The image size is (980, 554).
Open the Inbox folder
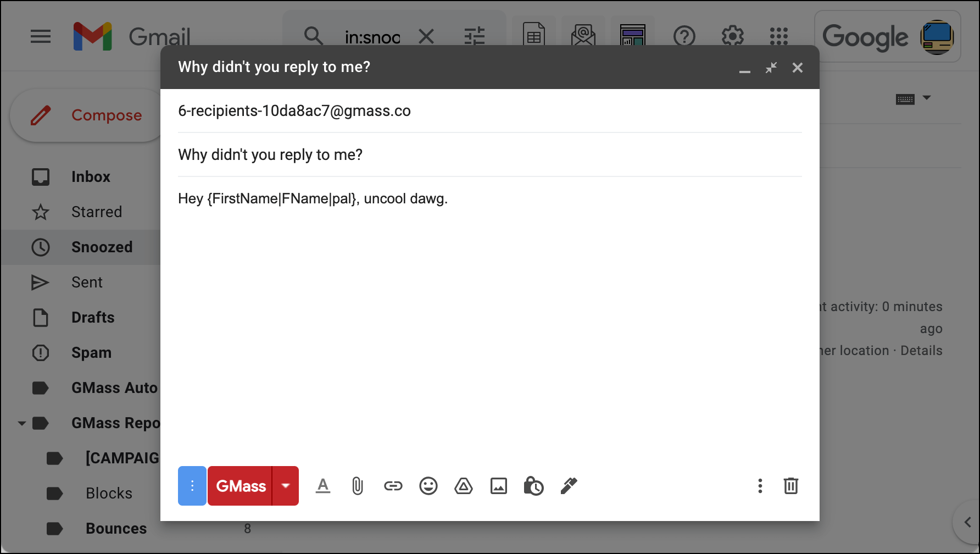click(91, 177)
